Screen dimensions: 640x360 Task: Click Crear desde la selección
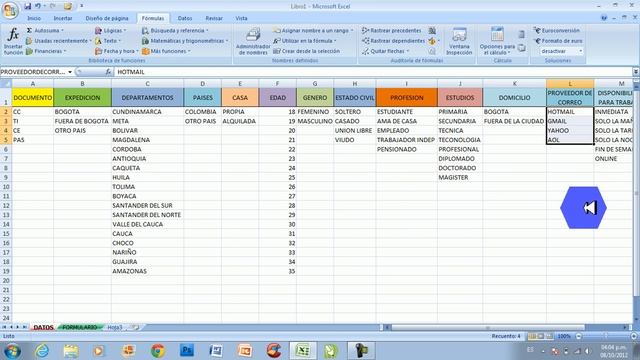307,51
